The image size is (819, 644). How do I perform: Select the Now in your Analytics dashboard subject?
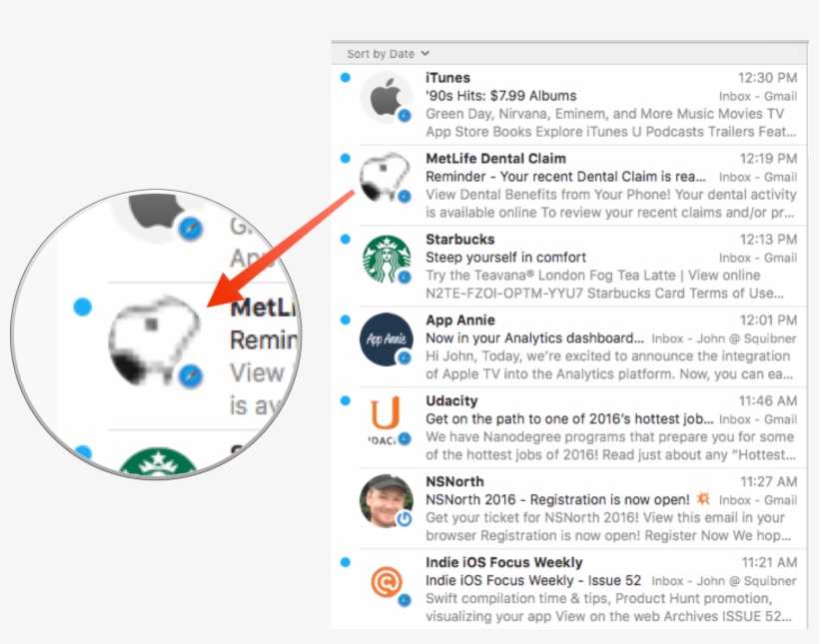pyautogui.click(x=534, y=338)
